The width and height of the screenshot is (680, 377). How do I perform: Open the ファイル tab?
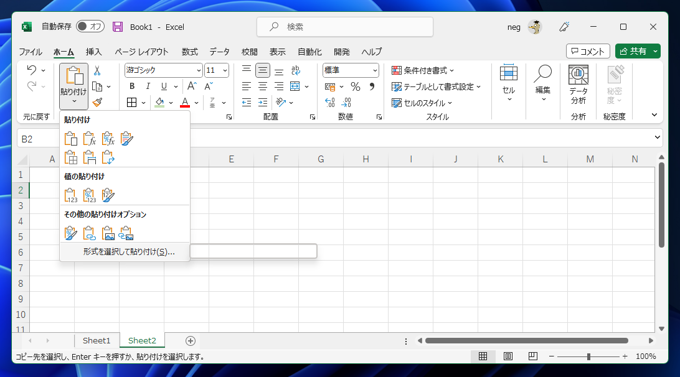30,52
